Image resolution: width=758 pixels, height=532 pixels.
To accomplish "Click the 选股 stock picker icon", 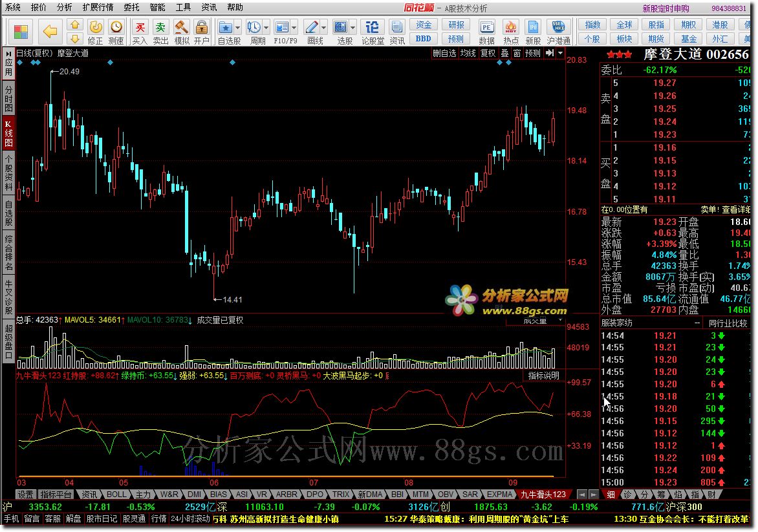I will 341,27.
